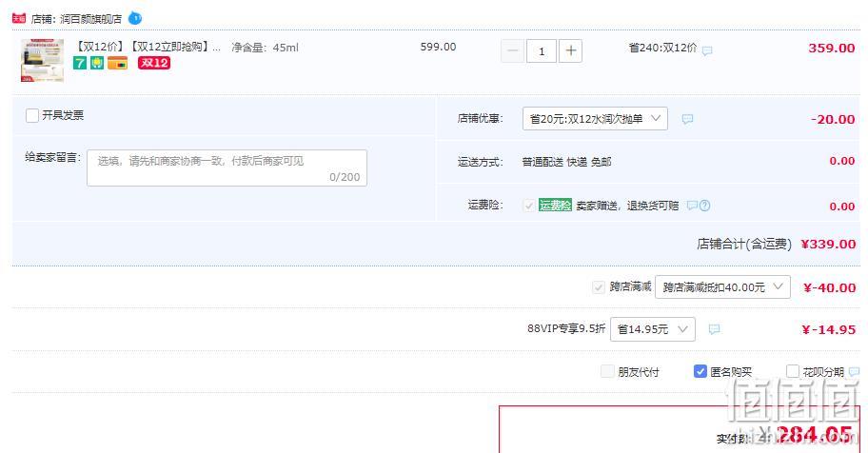Click the product title 【双12价】【双12立即抢购】
This screenshot has width=868, height=453.
[148, 47]
